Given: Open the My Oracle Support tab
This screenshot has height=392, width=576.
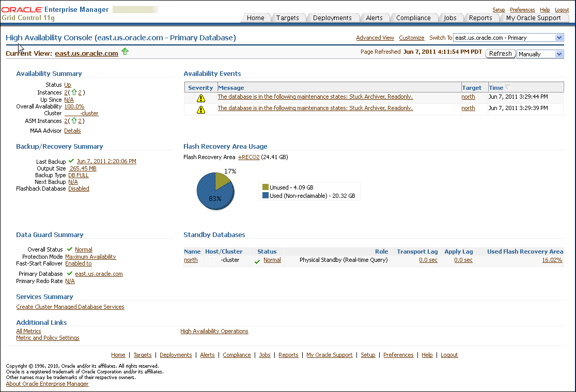Looking at the screenshot, I should pyautogui.click(x=533, y=18).
